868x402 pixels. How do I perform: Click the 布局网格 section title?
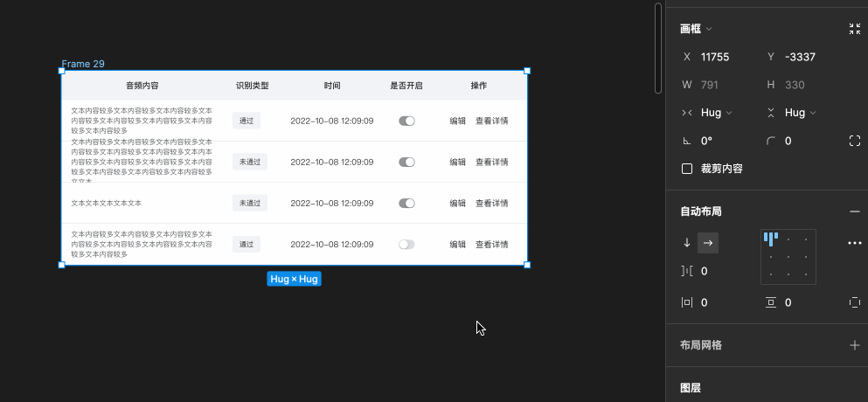click(701, 345)
